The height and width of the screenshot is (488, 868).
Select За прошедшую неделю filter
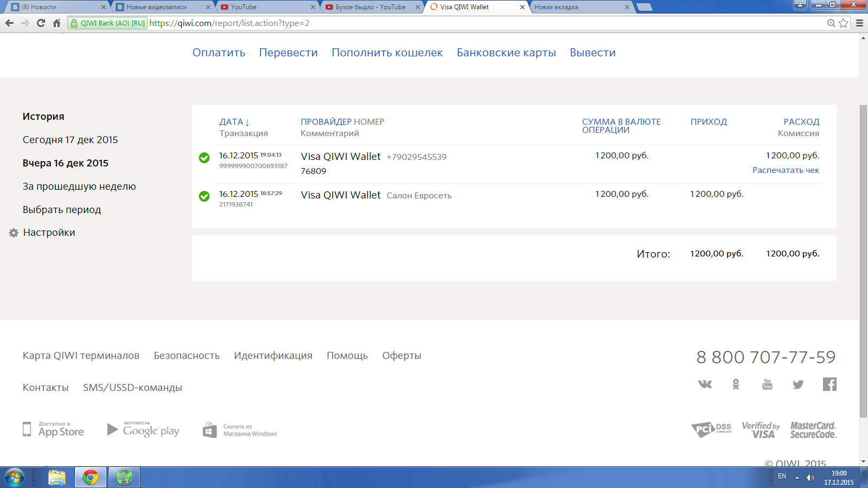79,187
